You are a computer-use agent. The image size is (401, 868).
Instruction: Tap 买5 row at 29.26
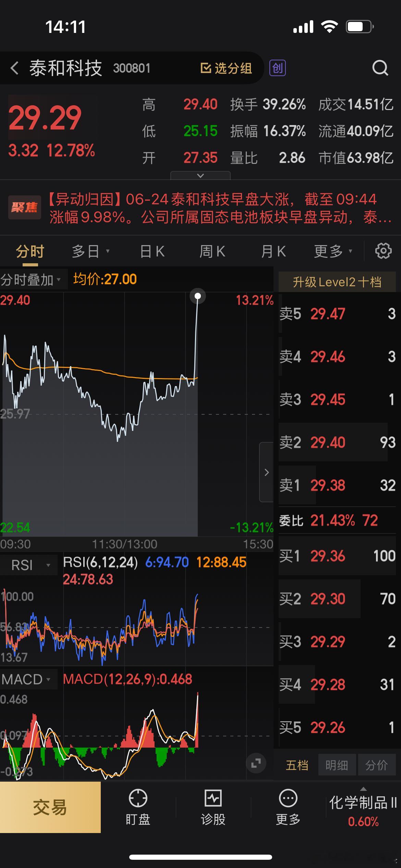click(338, 727)
